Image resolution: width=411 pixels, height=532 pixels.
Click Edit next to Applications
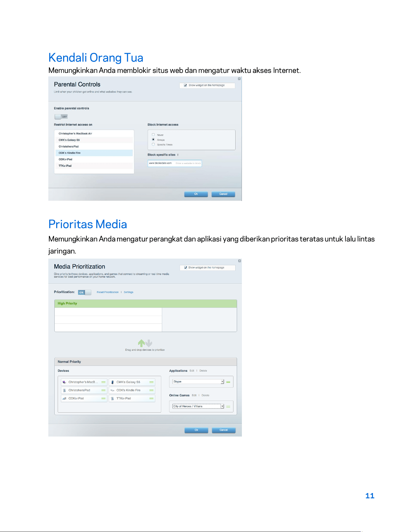pyautogui.click(x=192, y=371)
